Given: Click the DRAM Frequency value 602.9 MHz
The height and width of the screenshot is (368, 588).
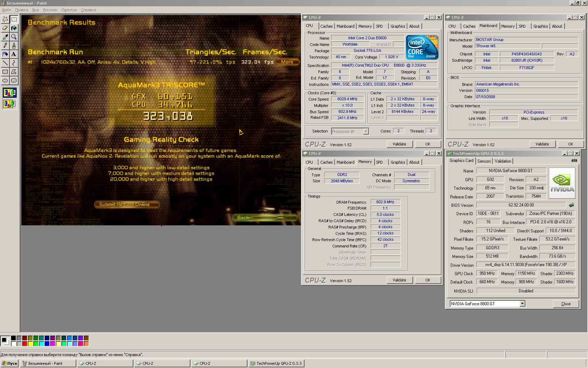Looking at the screenshot, I should [x=385, y=202].
